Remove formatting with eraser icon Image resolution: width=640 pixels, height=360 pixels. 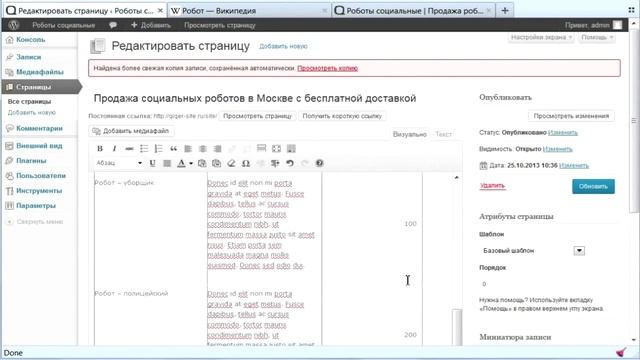[231, 163]
